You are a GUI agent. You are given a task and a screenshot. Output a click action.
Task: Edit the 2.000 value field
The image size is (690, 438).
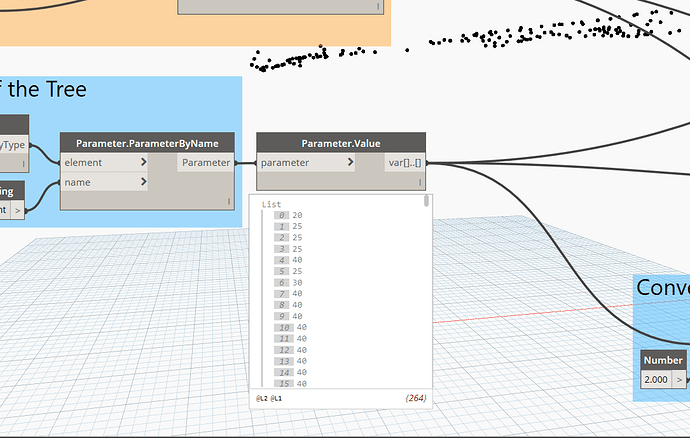point(656,379)
